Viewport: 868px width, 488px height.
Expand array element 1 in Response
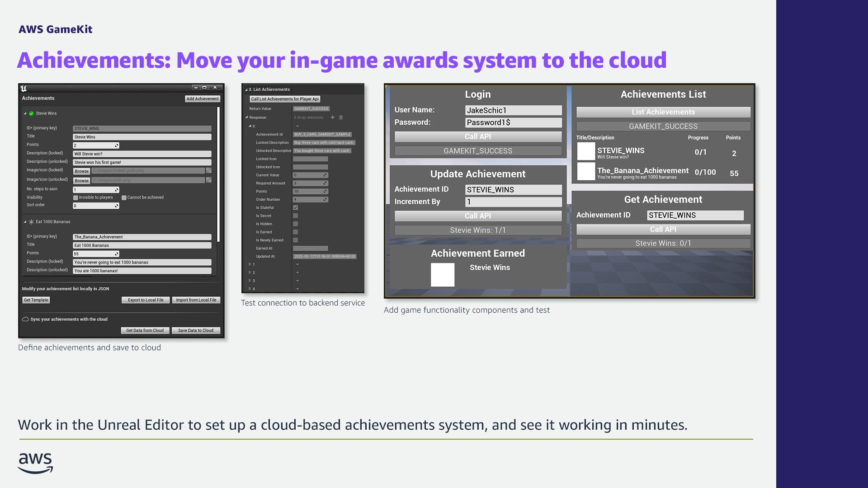click(x=250, y=264)
